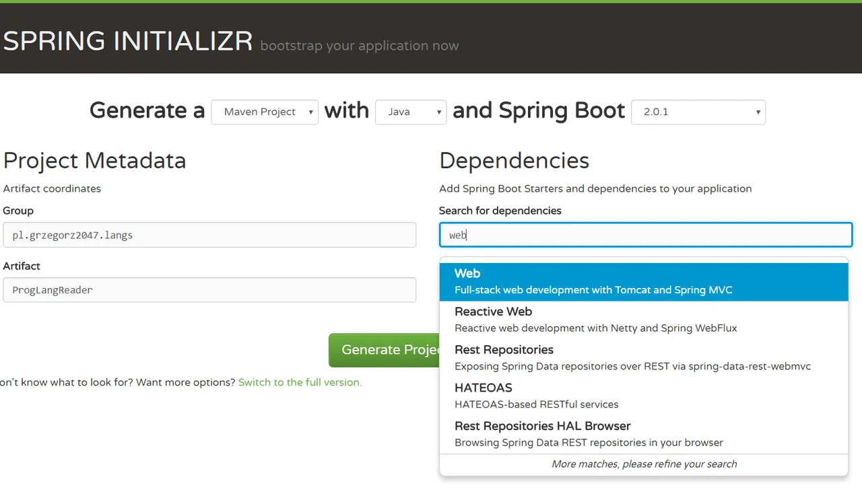The width and height of the screenshot is (862, 504).
Task: Open the Spring Boot 2.0.1 version dropdown
Action: tap(698, 112)
